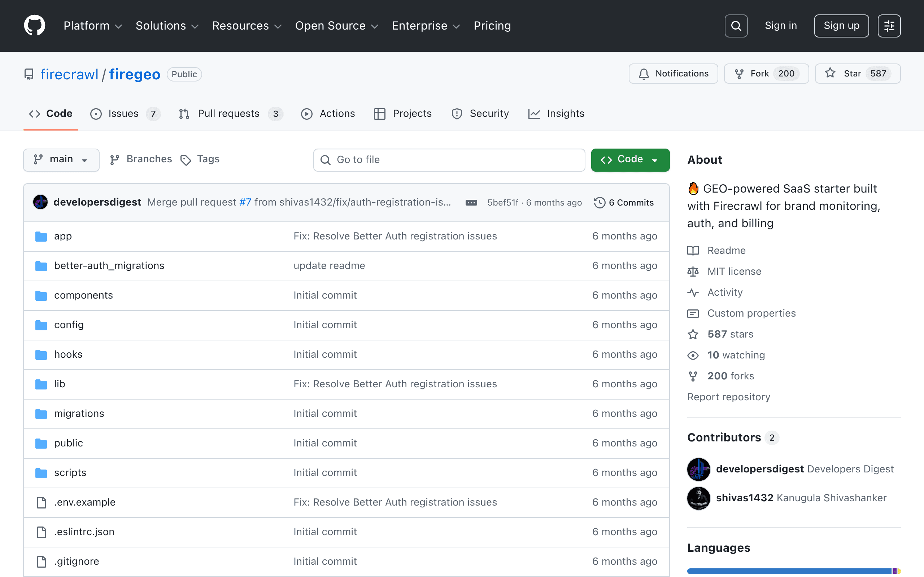The width and height of the screenshot is (924, 577).
Task: Open the GitHub homepage logo
Action: pyautogui.click(x=34, y=26)
